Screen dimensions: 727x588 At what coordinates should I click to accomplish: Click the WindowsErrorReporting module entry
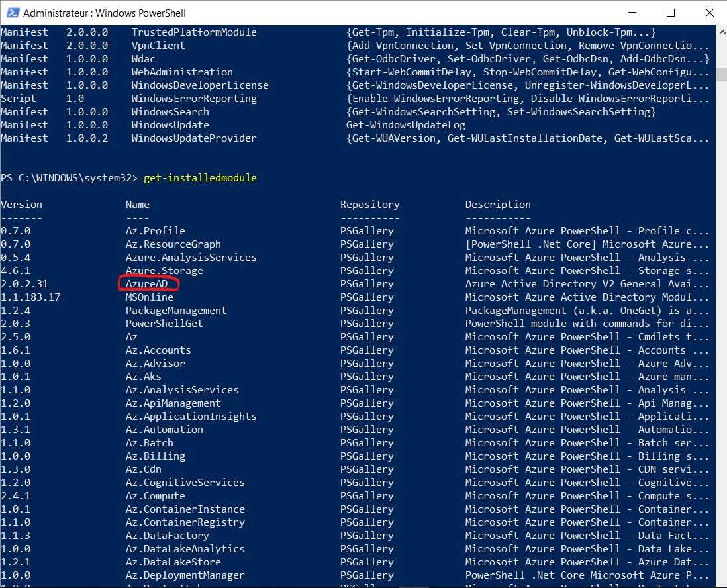tap(194, 98)
